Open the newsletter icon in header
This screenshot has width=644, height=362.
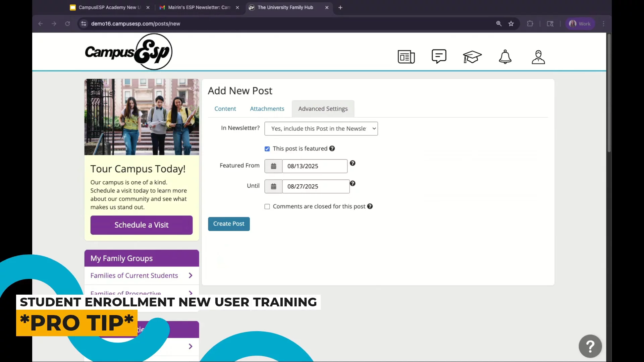406,57
